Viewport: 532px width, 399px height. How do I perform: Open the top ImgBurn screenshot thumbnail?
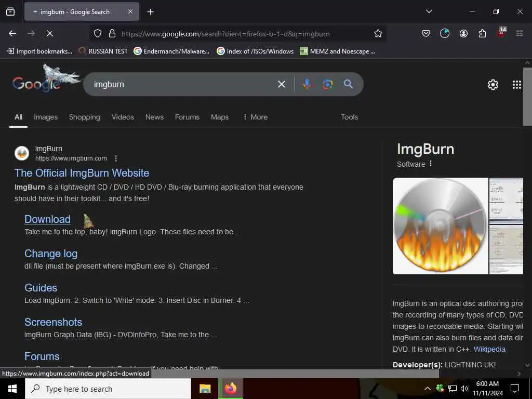(506, 200)
